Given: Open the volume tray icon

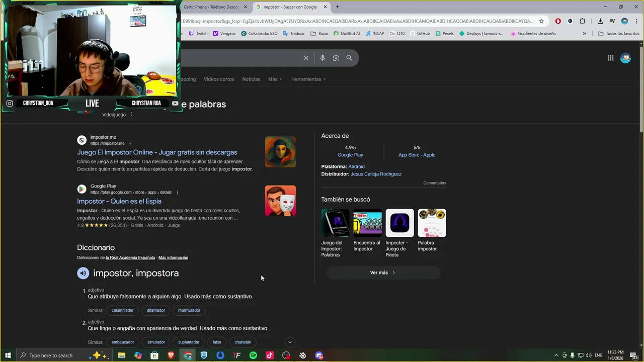Looking at the screenshot, I should (x=589, y=355).
